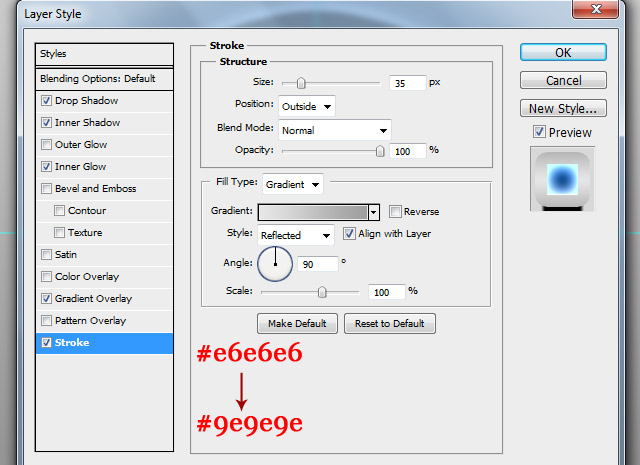
Task: Enable the Bevel and Emboss checkbox
Action: 47,189
